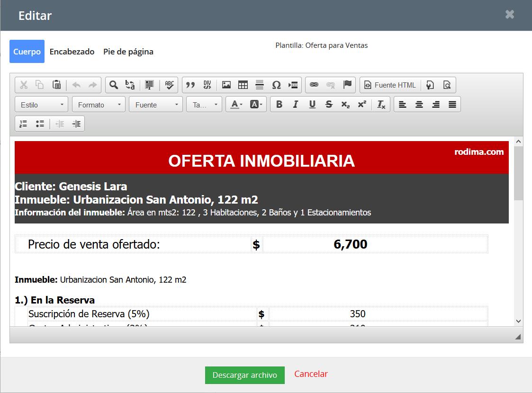Click the Cancelar link

[311, 374]
